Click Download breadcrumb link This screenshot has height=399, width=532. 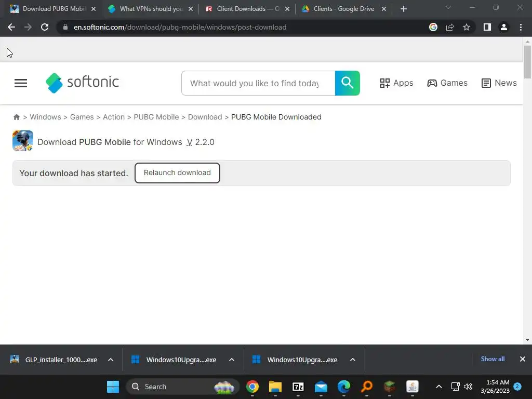[x=205, y=117]
